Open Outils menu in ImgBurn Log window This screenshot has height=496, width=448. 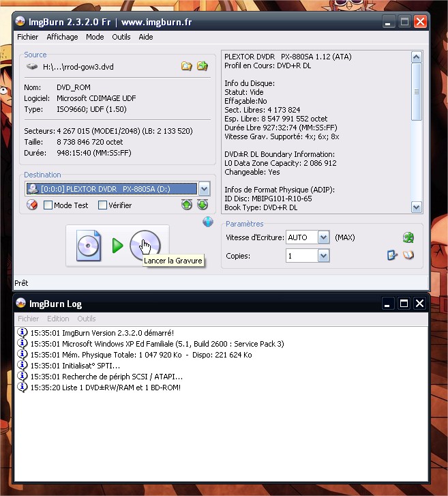[87, 319]
